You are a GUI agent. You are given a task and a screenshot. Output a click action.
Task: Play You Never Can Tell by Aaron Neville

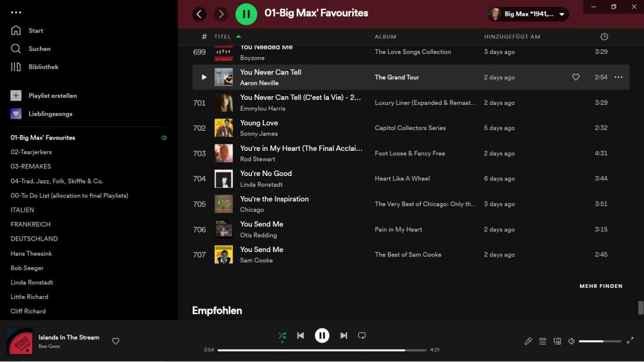pos(204,77)
